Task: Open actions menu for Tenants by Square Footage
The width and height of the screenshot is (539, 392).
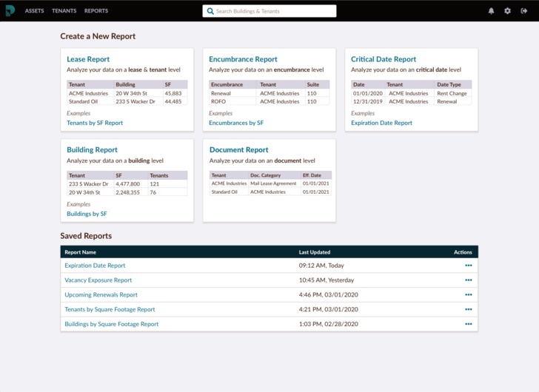Action: coord(468,309)
